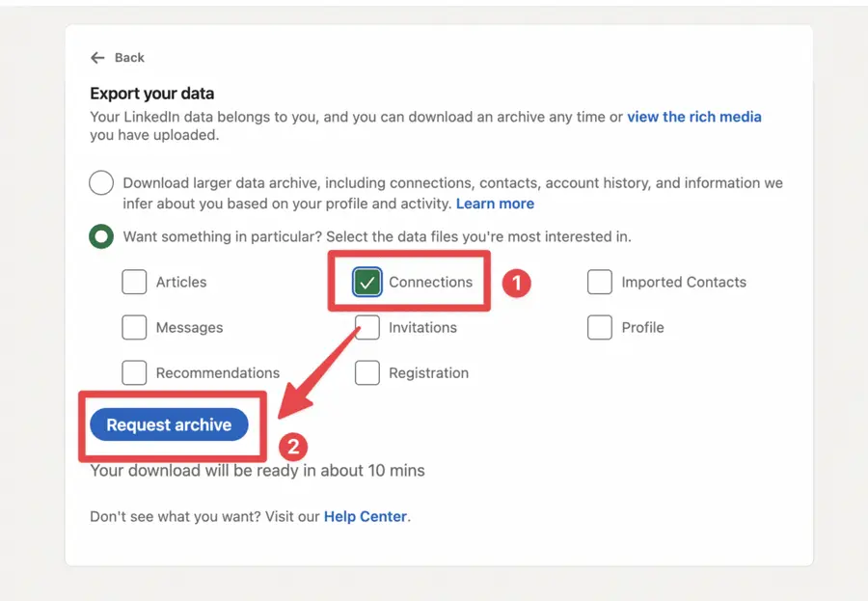
Task: Check the Registration checkbox
Action: [x=367, y=372]
